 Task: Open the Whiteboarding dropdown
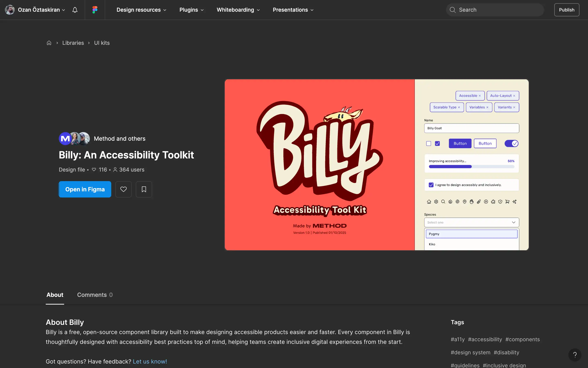pos(238,10)
